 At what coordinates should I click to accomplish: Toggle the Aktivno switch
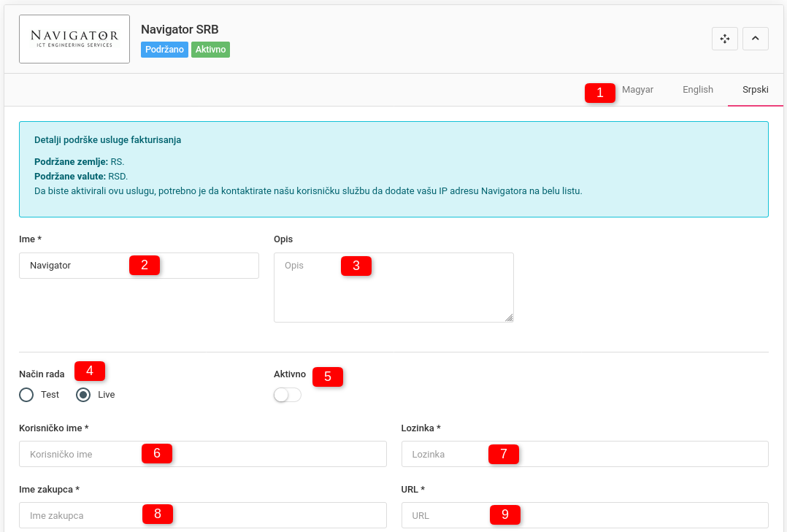pos(288,395)
